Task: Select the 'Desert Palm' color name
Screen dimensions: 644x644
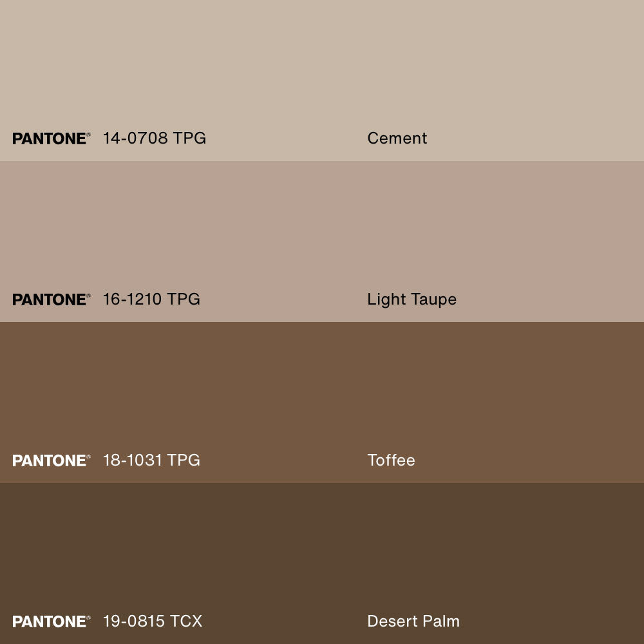Action: 413,621
